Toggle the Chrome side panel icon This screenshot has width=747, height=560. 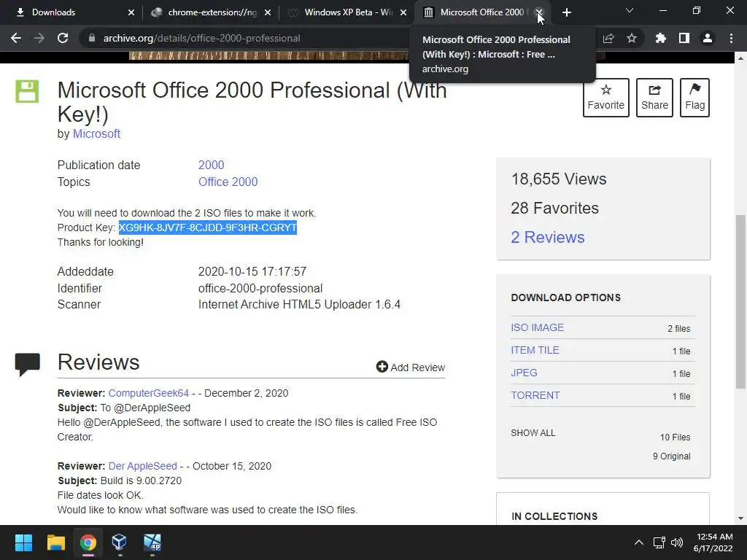[684, 38]
